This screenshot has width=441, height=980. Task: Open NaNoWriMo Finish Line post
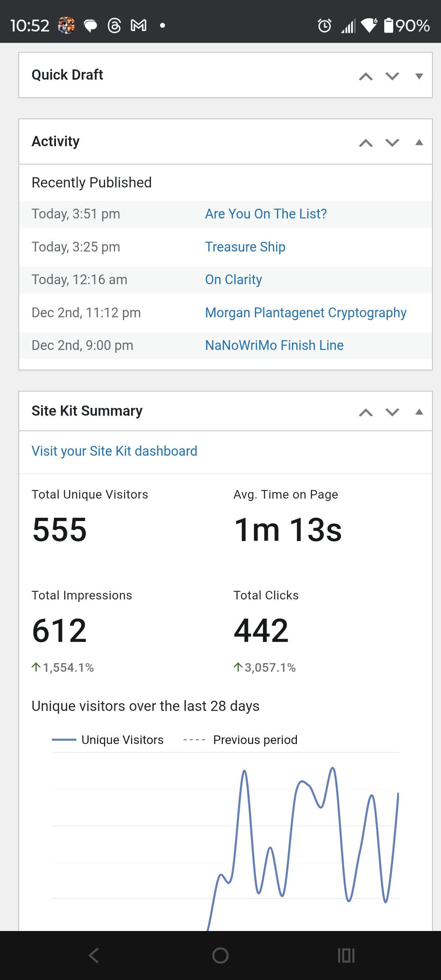[274, 345]
